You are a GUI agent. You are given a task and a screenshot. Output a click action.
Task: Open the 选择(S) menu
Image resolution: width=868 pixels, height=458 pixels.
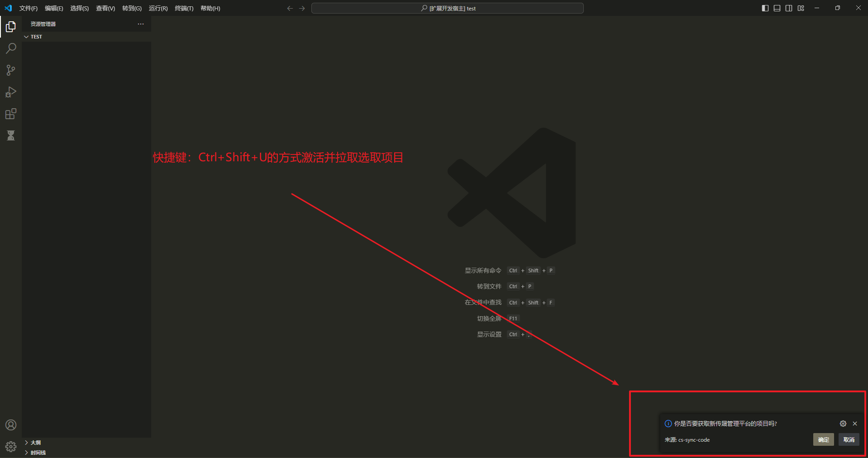click(x=79, y=8)
